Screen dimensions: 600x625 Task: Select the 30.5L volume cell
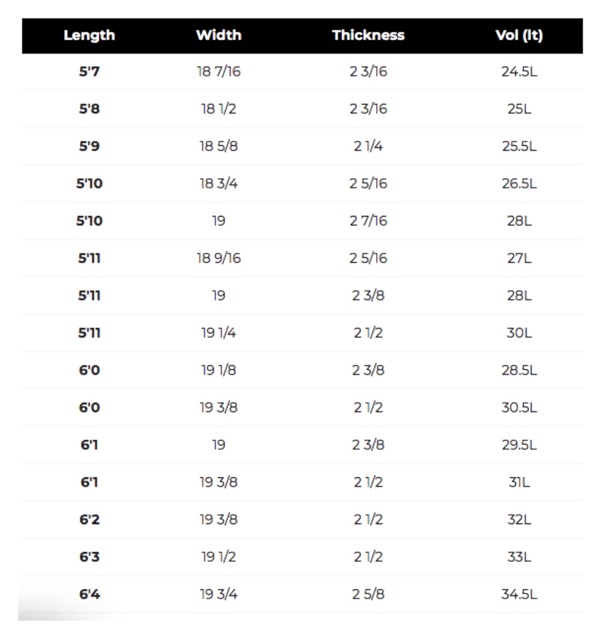[519, 408]
